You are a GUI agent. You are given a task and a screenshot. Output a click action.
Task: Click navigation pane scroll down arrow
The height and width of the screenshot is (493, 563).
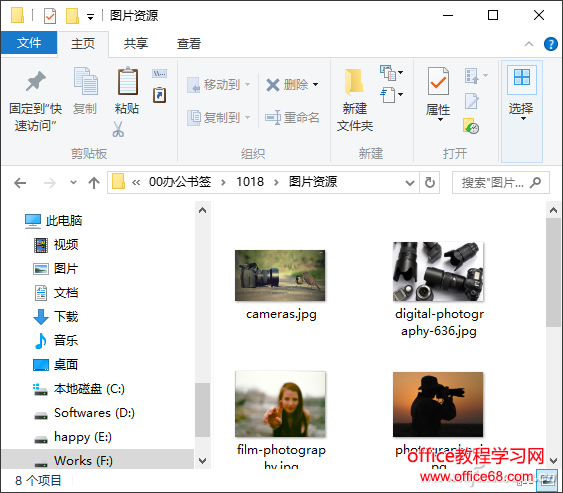tap(203, 460)
